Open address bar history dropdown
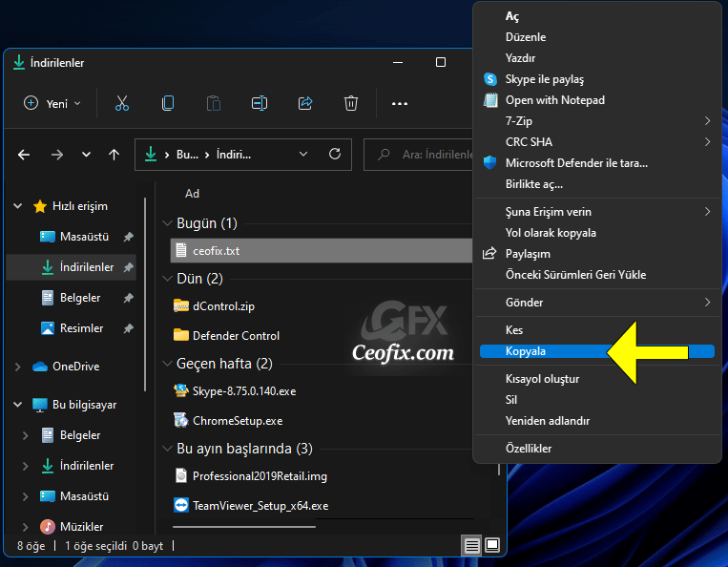Screen dimensions: 728x567 coord(303,154)
